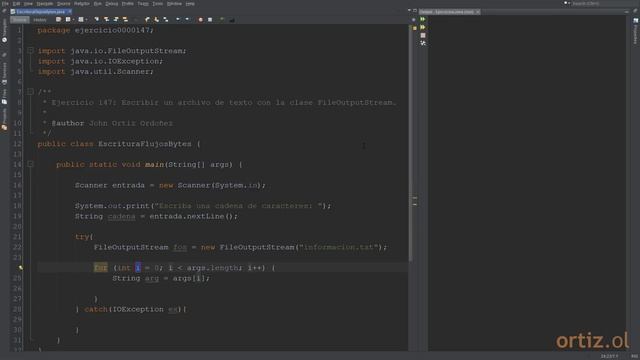Open Output settings wrench icon
The height and width of the screenshot is (360, 640).
423,43
